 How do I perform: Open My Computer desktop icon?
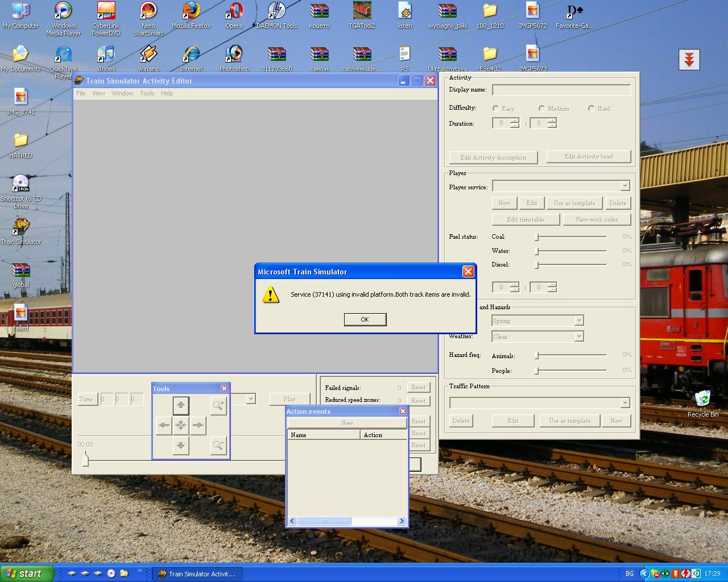tap(20, 15)
